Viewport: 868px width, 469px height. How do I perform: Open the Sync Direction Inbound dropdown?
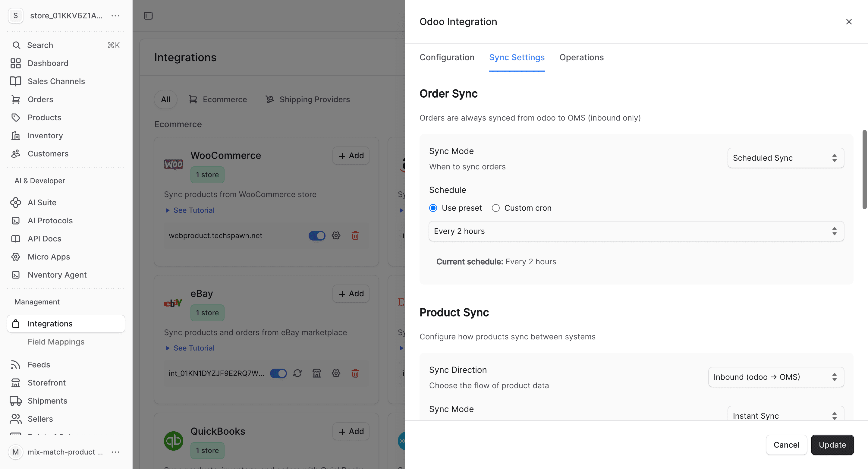point(776,377)
